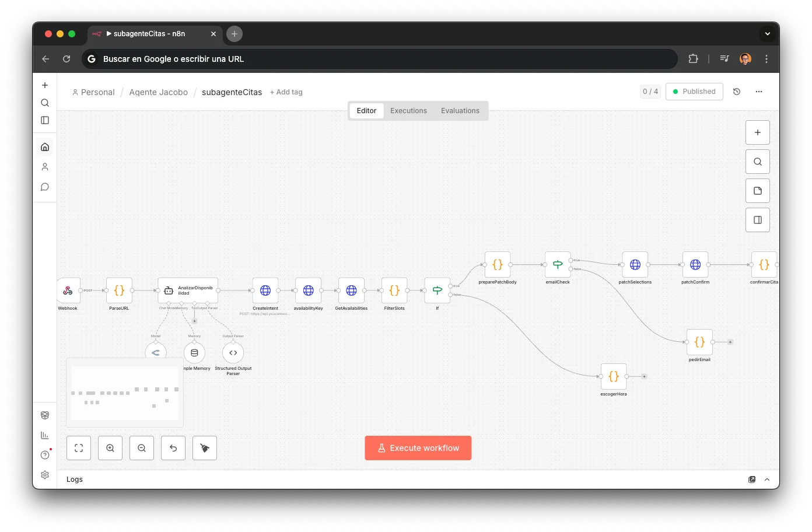
Task: Undo the last workflow change
Action: (173, 447)
